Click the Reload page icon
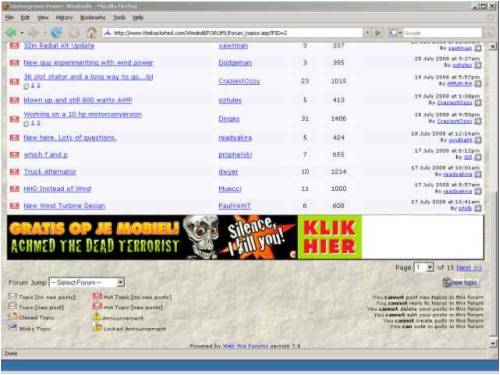Viewport: 500px width, 375px height. pos(56,33)
